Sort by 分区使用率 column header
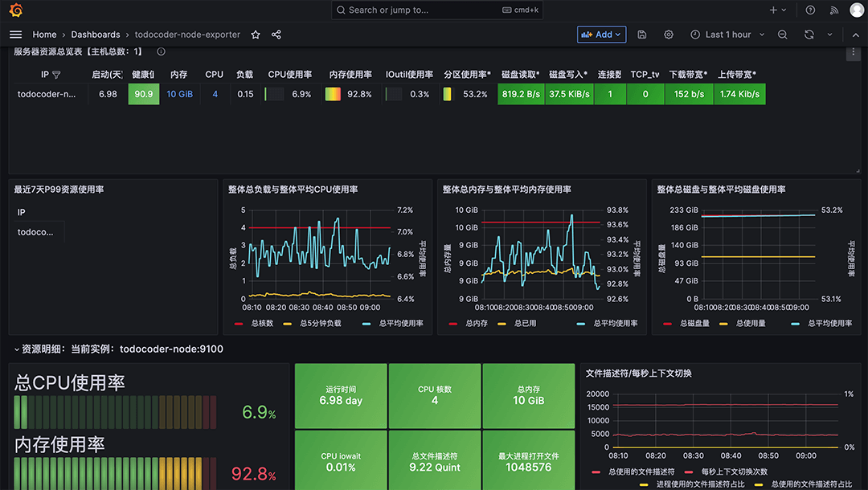Image resolution: width=868 pixels, height=490 pixels. point(467,74)
